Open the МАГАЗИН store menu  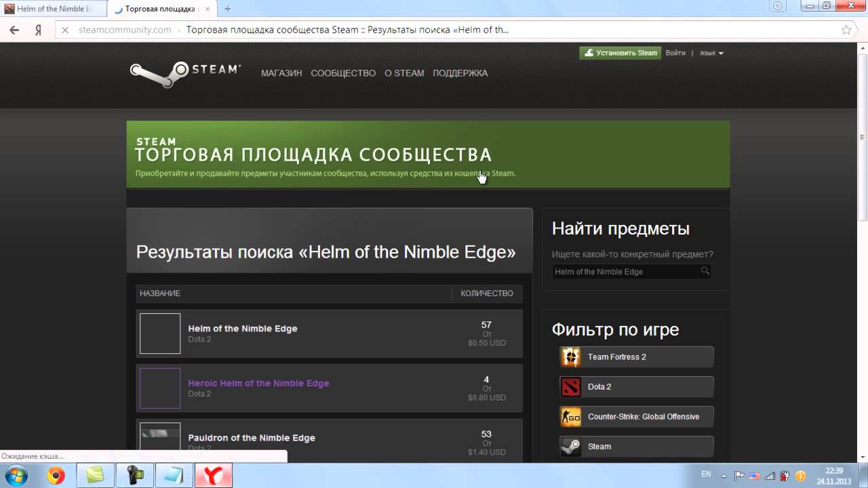point(281,73)
